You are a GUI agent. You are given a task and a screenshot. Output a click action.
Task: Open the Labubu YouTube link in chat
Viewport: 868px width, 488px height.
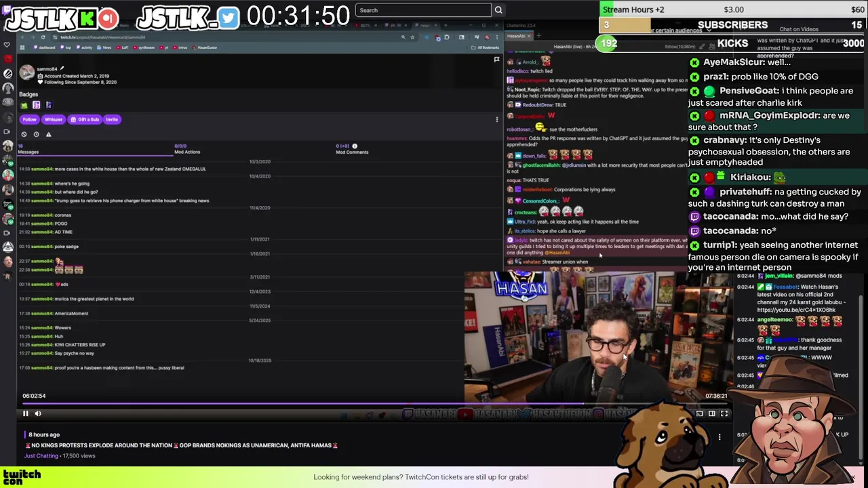click(797, 310)
